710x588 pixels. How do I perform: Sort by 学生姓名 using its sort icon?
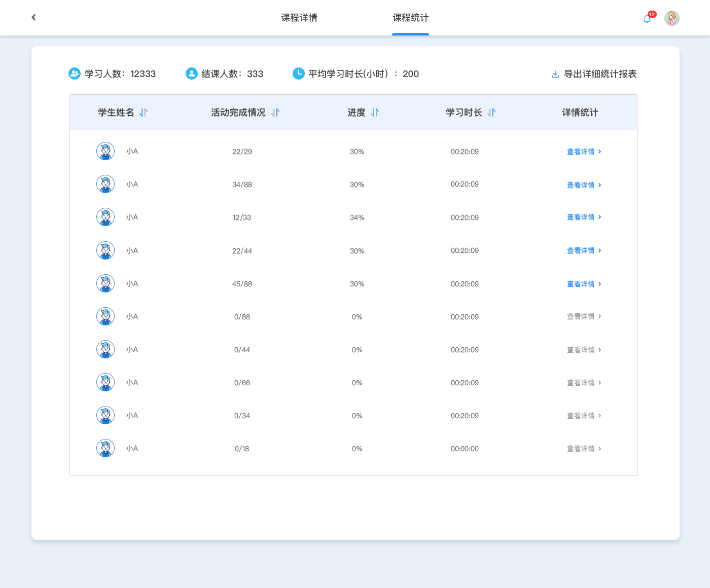[x=144, y=113]
